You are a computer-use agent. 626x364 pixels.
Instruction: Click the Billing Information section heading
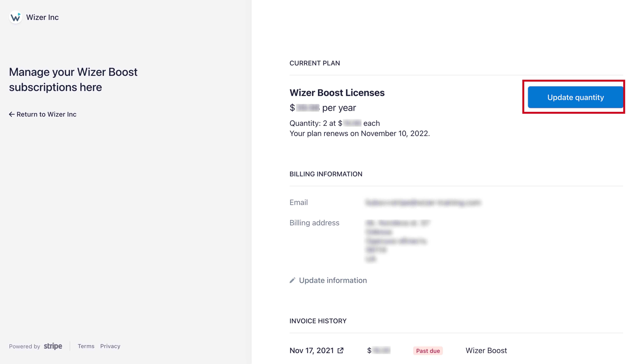click(x=326, y=174)
